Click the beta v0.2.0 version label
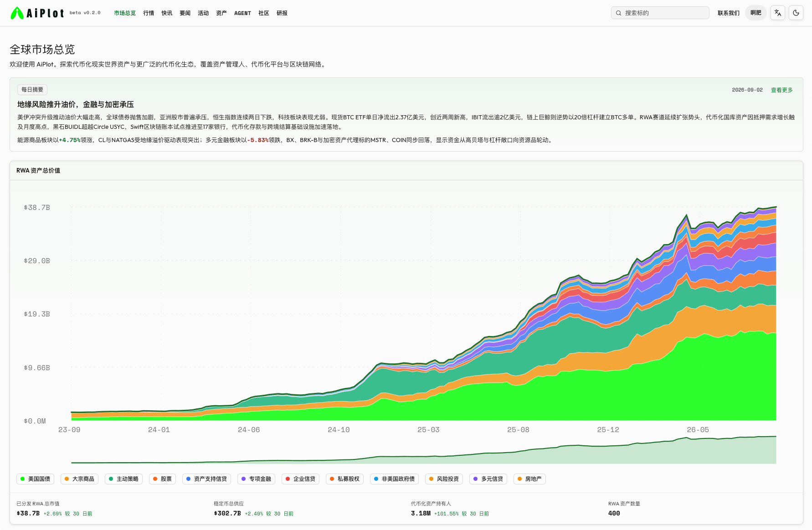This screenshot has height=530, width=812. click(85, 13)
